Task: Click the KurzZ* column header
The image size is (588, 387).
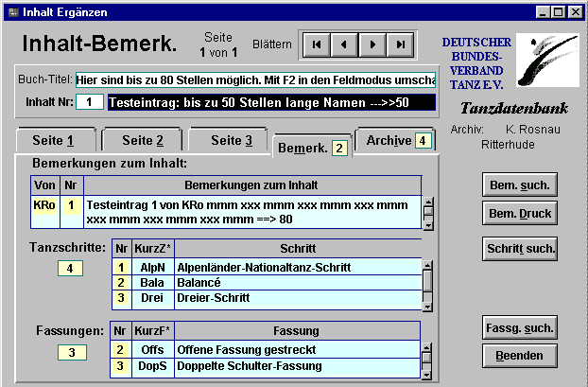Action: pyautogui.click(x=152, y=249)
